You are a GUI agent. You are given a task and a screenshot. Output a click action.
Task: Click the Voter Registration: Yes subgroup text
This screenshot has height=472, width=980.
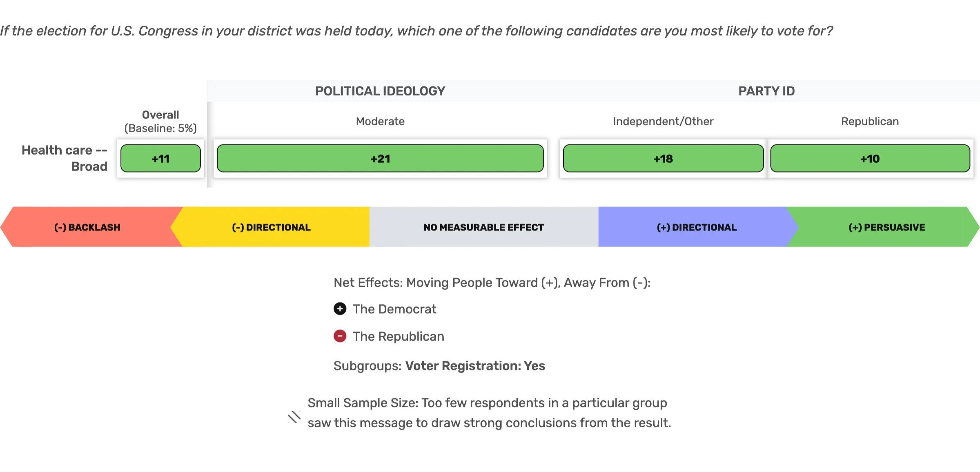(x=475, y=366)
